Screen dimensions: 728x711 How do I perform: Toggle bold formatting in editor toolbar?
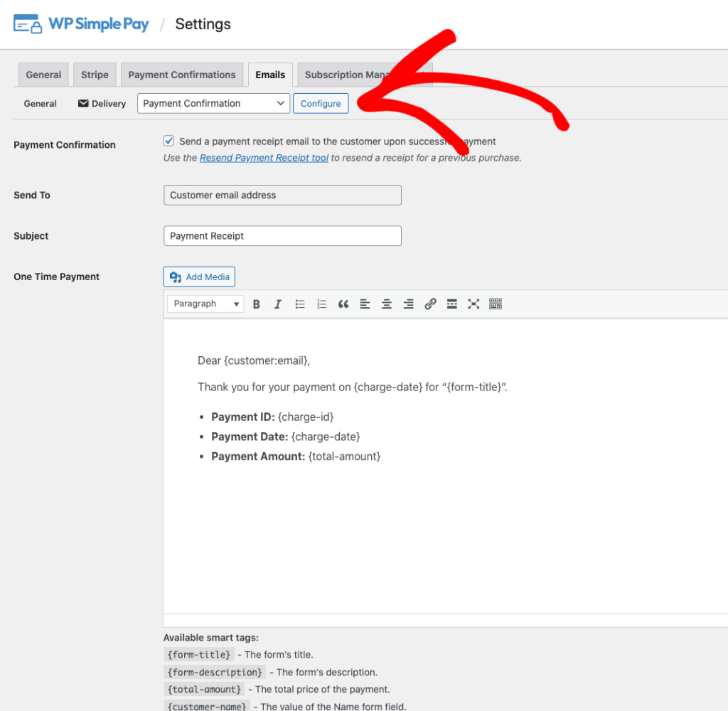[257, 304]
